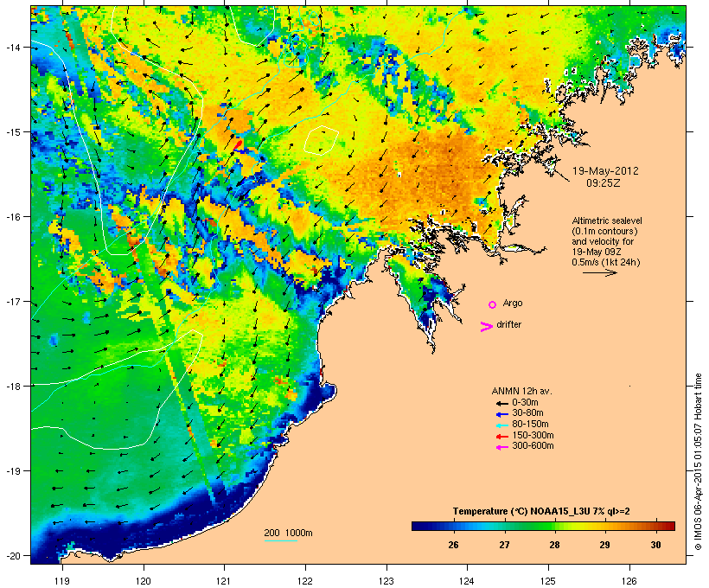Click the IMOS copyright timestamp text

point(698,462)
